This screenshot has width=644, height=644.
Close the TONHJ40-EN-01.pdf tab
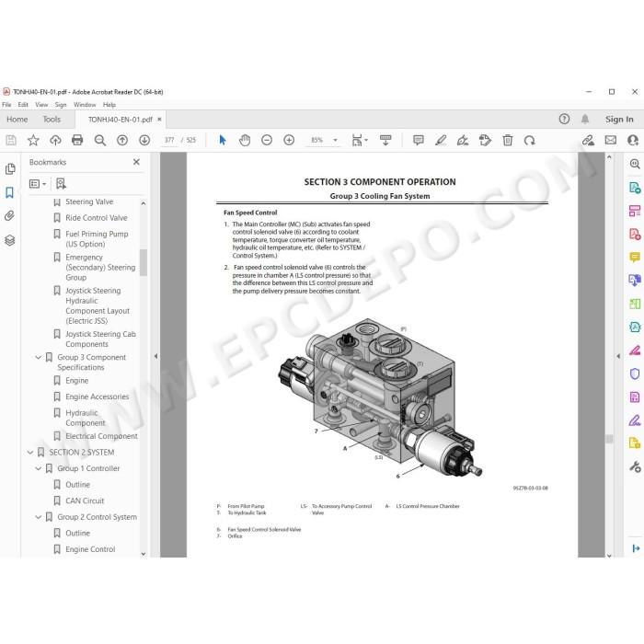[159, 119]
